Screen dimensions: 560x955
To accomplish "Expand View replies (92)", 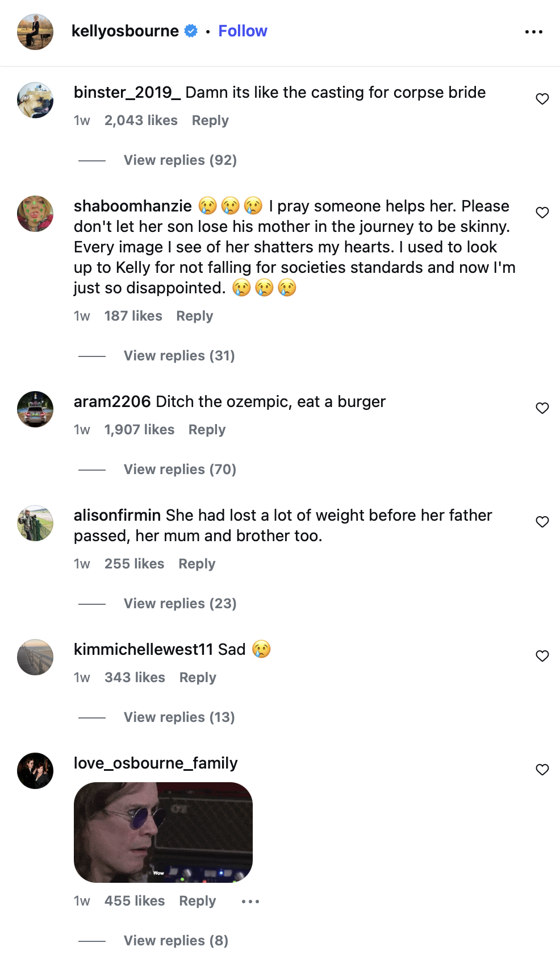I will click(180, 160).
